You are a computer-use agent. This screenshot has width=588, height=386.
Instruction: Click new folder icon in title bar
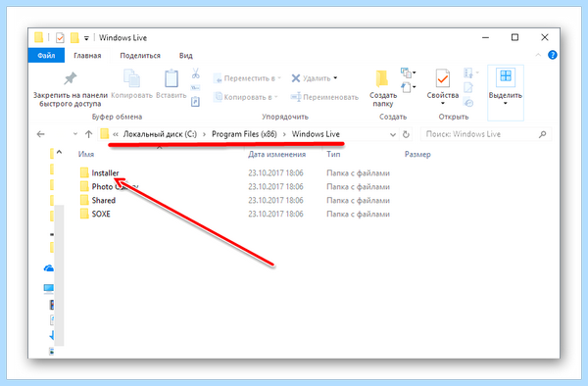pos(74,38)
